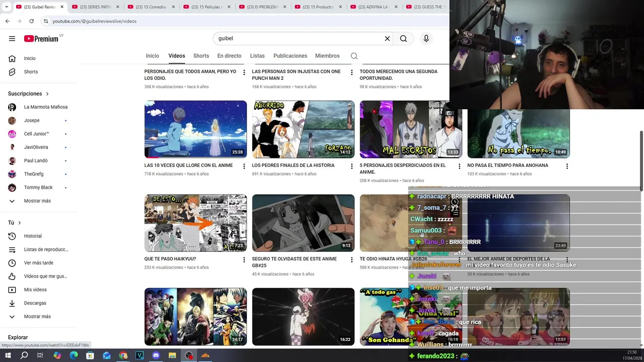The image size is (644, 362).
Task: Expand the Tú section chevron
Action: click(20, 223)
